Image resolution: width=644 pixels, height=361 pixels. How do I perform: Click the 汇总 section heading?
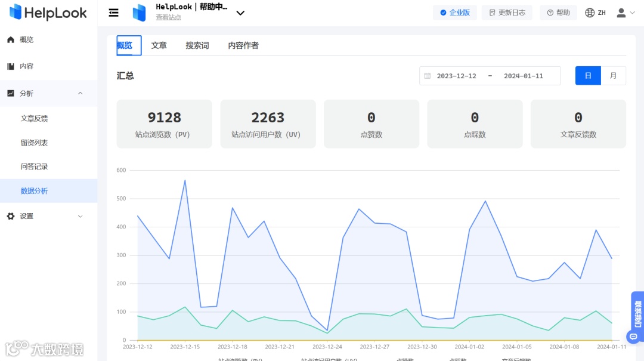(125, 76)
